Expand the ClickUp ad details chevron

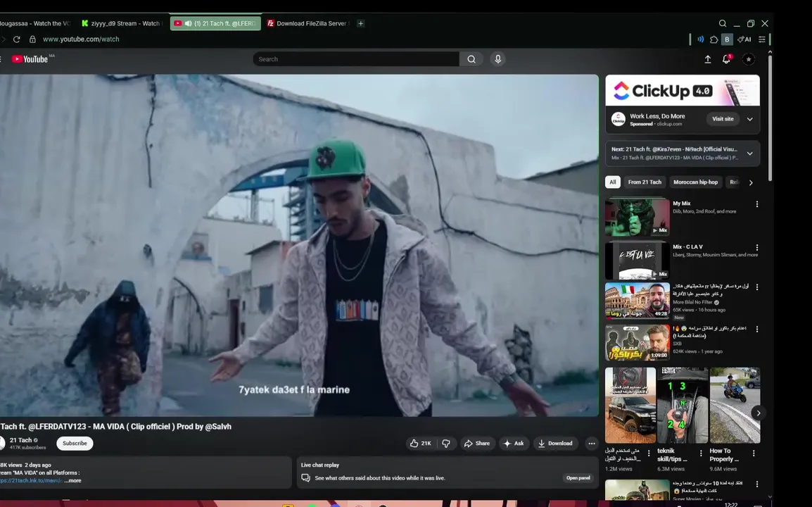pyautogui.click(x=749, y=119)
